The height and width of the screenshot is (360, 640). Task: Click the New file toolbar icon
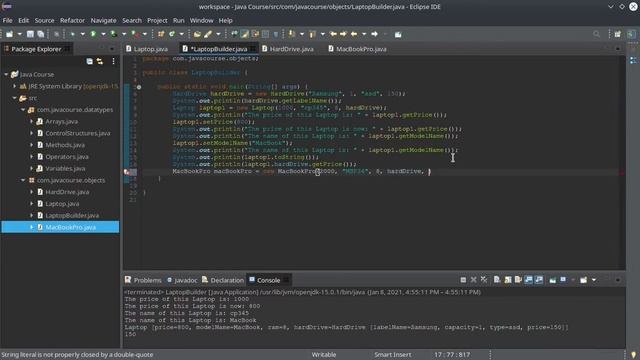click(x=9, y=34)
